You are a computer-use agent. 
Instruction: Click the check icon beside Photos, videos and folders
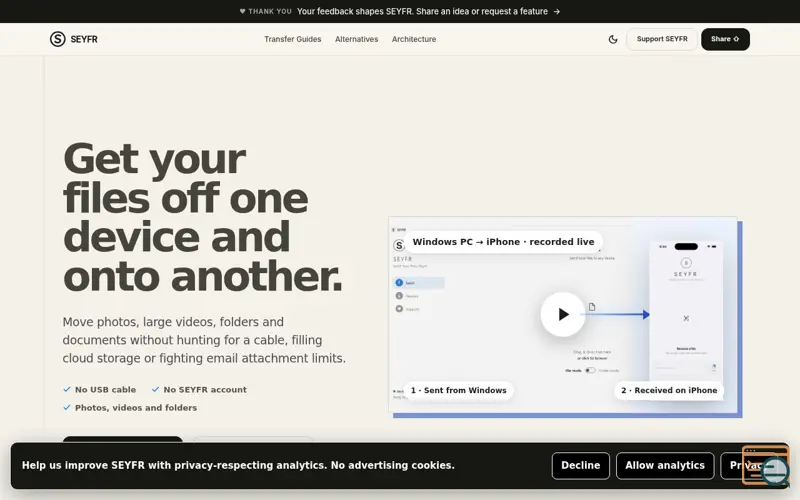[67, 407]
